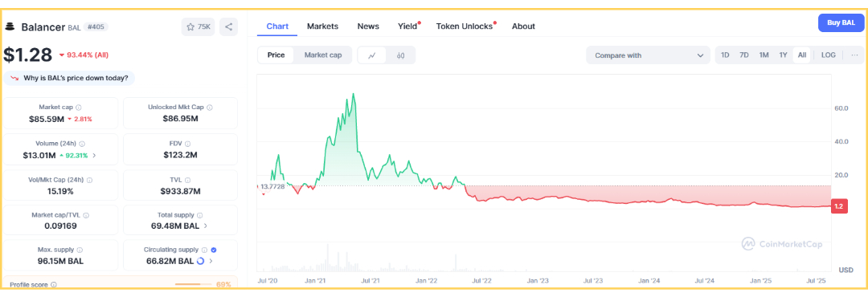Viewport: 868px width, 297px height.
Task: Open the Markets tab
Action: click(x=323, y=26)
